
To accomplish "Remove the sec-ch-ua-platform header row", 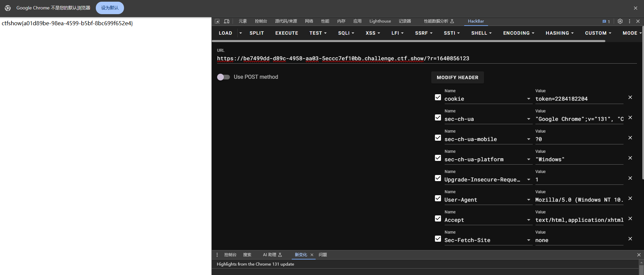I will (630, 158).
